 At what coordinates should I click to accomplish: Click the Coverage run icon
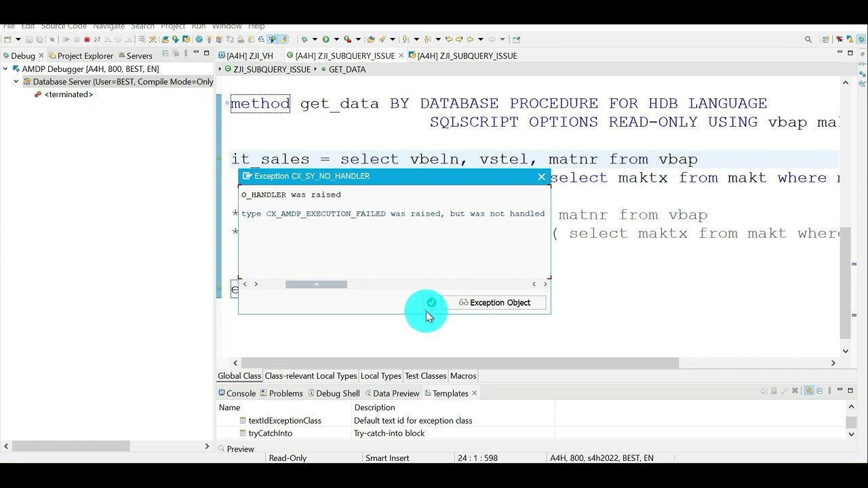click(347, 39)
